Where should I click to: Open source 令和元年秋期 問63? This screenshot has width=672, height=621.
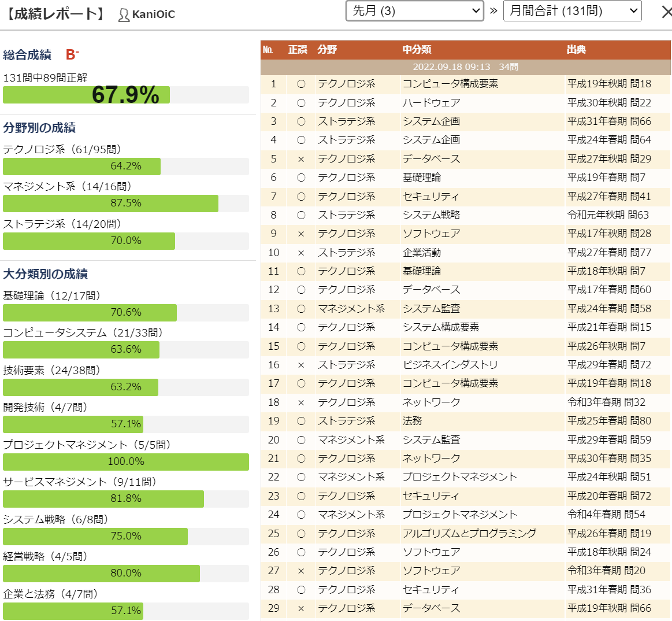[x=608, y=215]
